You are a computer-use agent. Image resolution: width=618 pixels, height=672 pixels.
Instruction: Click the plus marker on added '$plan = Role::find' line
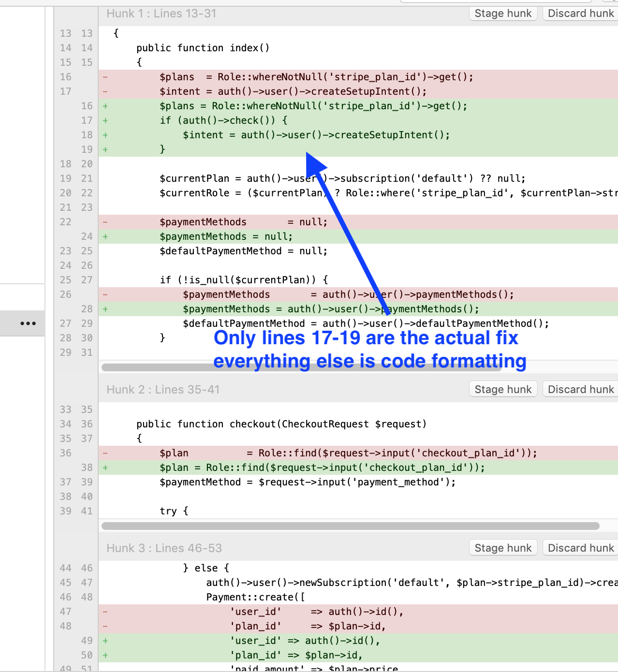105,467
